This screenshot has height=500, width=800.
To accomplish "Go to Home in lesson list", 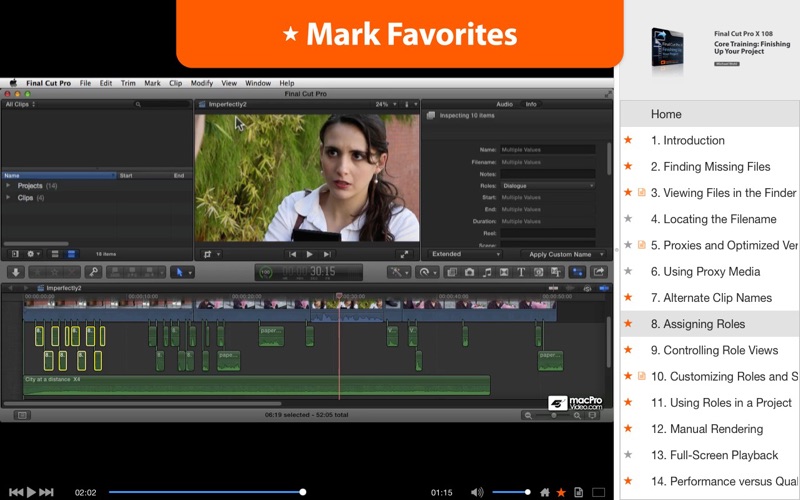I will [x=710, y=114].
